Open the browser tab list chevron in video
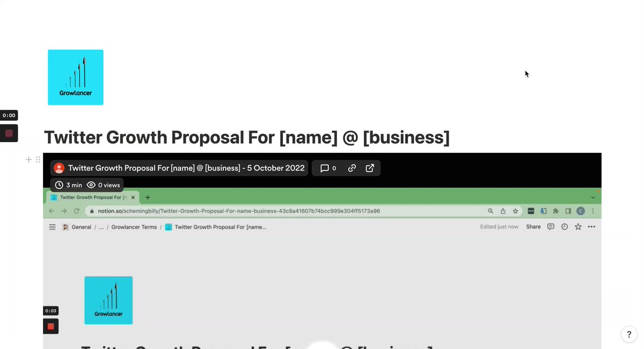644x349 pixels. click(x=593, y=197)
